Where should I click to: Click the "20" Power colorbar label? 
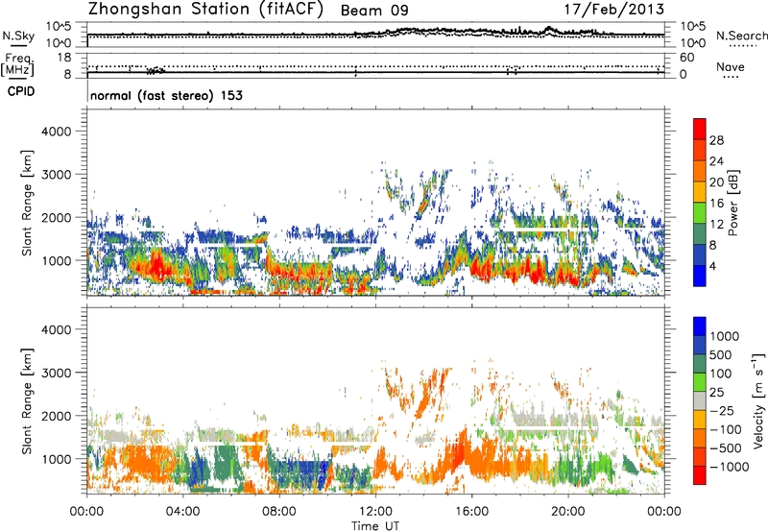click(716, 182)
